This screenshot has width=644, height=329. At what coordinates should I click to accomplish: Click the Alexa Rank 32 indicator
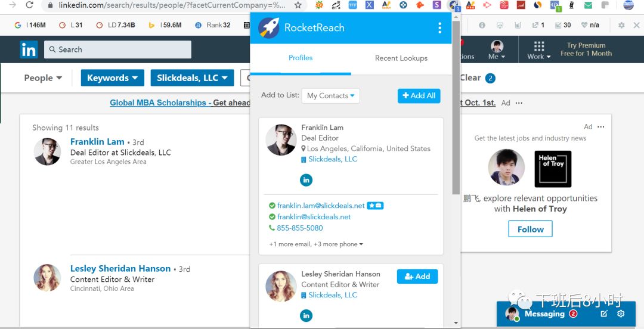[x=213, y=25]
